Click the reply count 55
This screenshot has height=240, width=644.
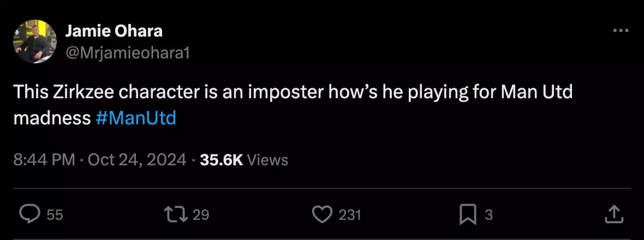55,215
